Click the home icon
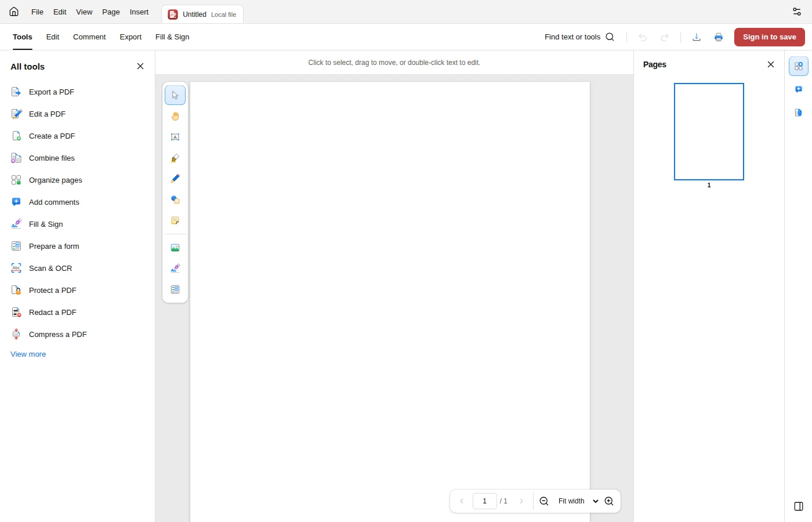 [x=14, y=12]
